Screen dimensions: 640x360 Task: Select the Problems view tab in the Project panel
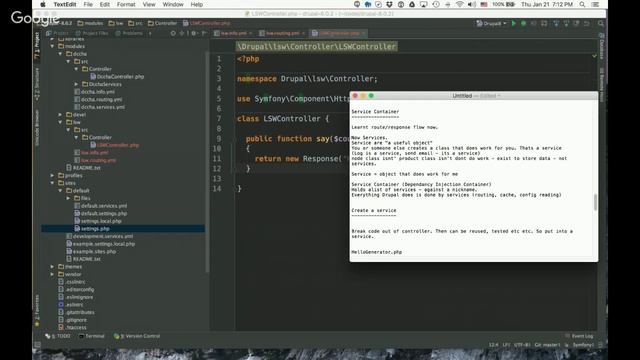129,33
